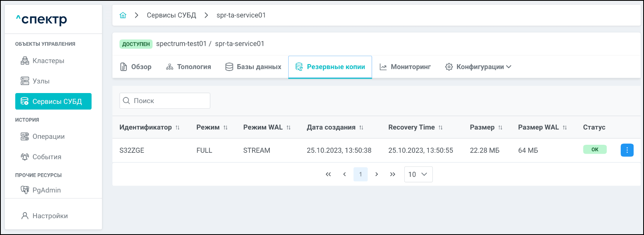Go to the last page arrow
Screen dimensions: 644x235
[x=392, y=174]
